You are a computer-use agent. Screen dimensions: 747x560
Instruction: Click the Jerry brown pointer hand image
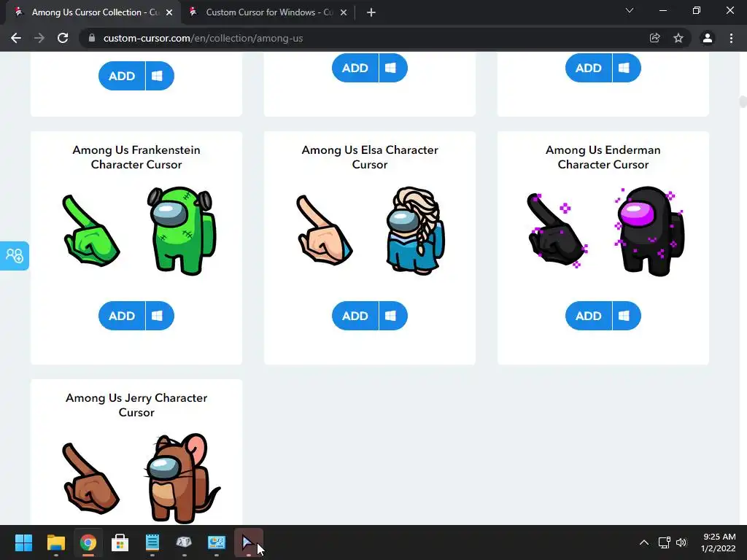[x=90, y=478]
